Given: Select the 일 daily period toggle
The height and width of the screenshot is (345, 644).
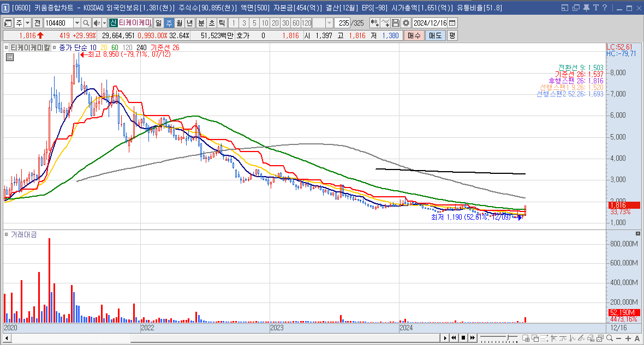Looking at the screenshot, I should pyautogui.click(x=158, y=23).
